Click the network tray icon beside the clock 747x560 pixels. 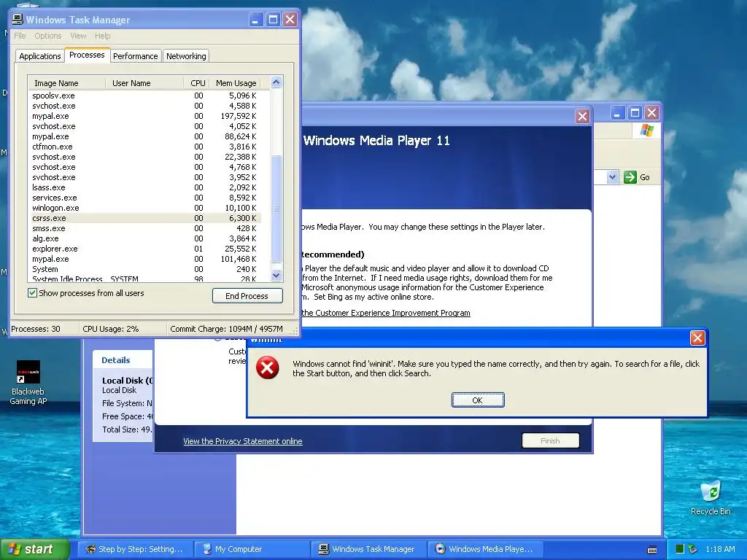tap(692, 549)
